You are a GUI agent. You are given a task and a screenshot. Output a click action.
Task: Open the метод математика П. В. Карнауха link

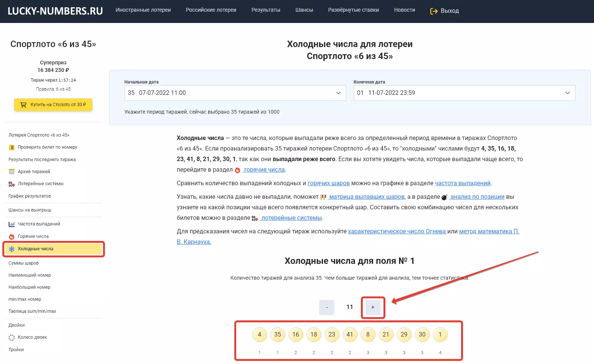point(489,231)
